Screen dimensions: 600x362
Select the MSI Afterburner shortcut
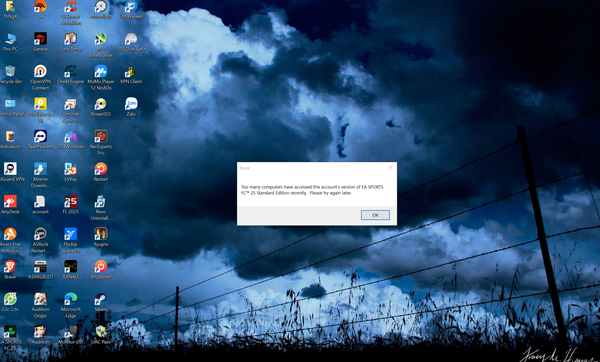pos(101,45)
